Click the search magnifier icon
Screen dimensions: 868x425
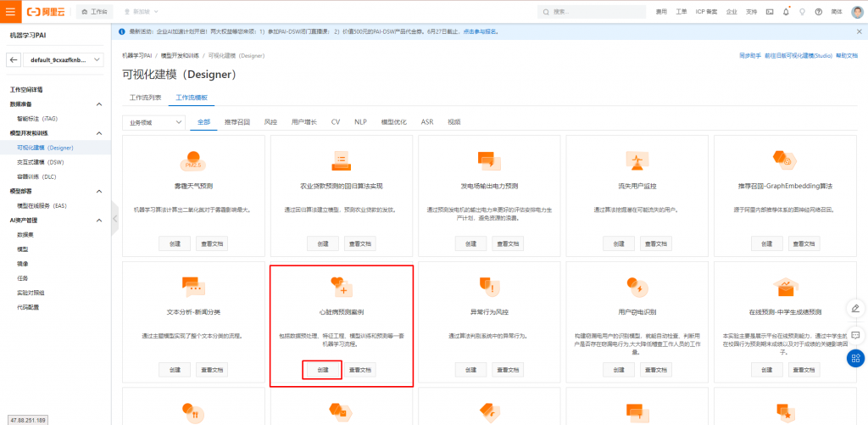[x=547, y=12]
